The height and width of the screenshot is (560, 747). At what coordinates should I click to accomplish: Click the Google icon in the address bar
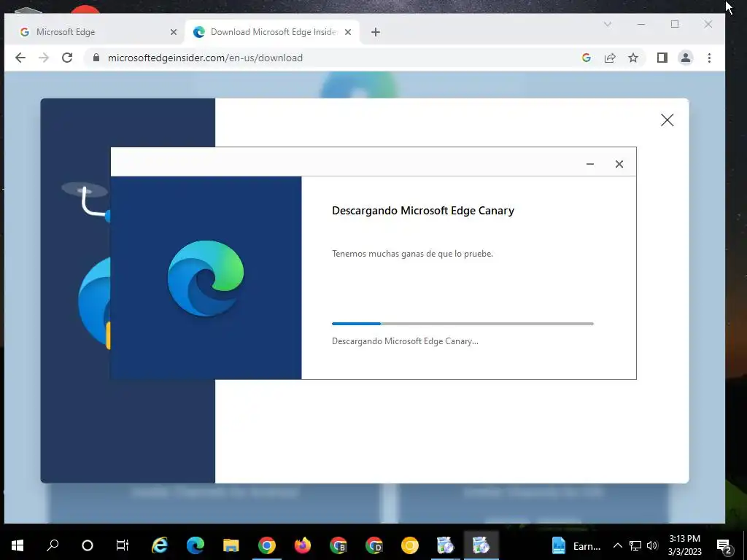click(x=587, y=58)
